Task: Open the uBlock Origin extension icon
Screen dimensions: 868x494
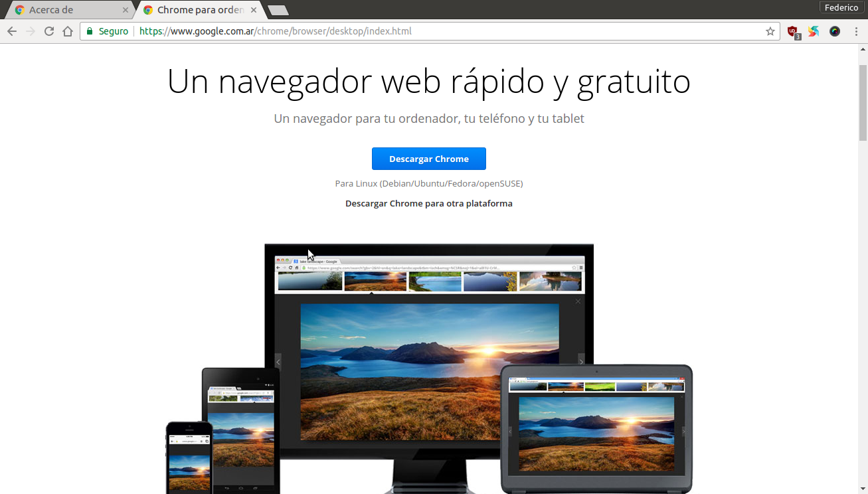Action: coord(792,31)
